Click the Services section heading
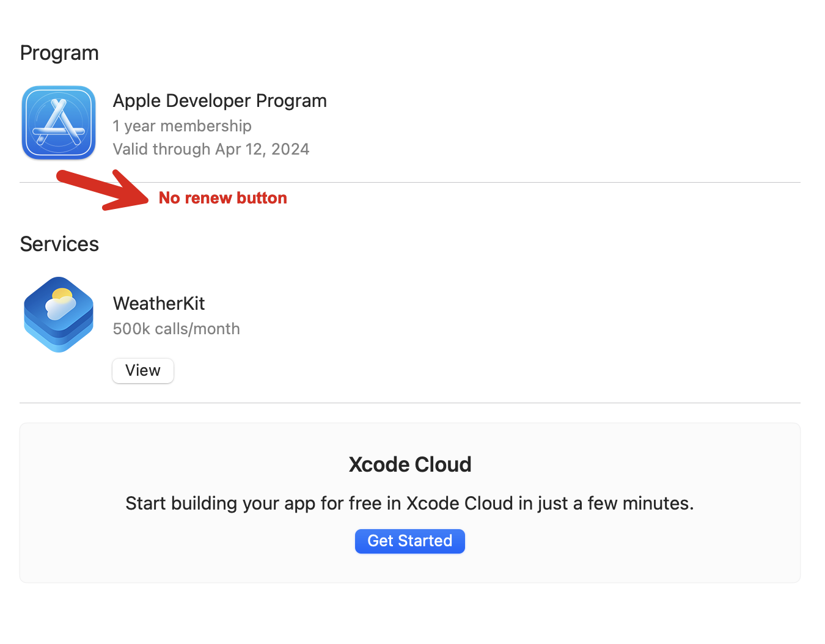825x644 pixels. (x=59, y=244)
